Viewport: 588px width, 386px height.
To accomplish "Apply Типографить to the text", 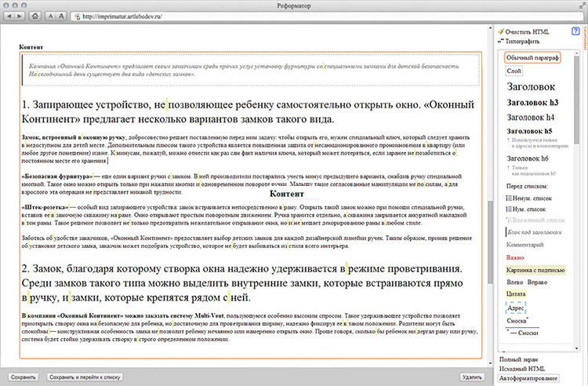I will click(x=519, y=42).
